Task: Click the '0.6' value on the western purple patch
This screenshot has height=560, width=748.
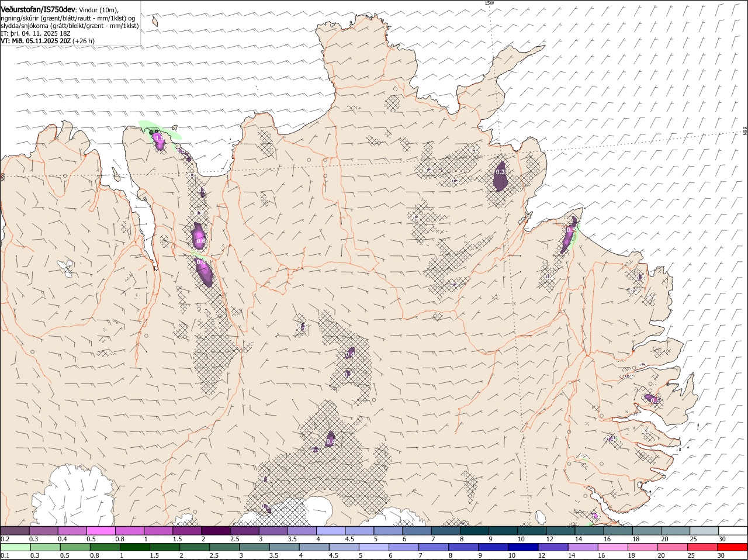Action: [x=200, y=241]
